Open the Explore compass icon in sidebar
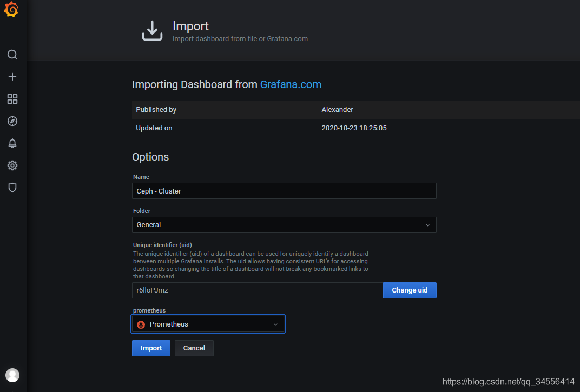 point(12,121)
